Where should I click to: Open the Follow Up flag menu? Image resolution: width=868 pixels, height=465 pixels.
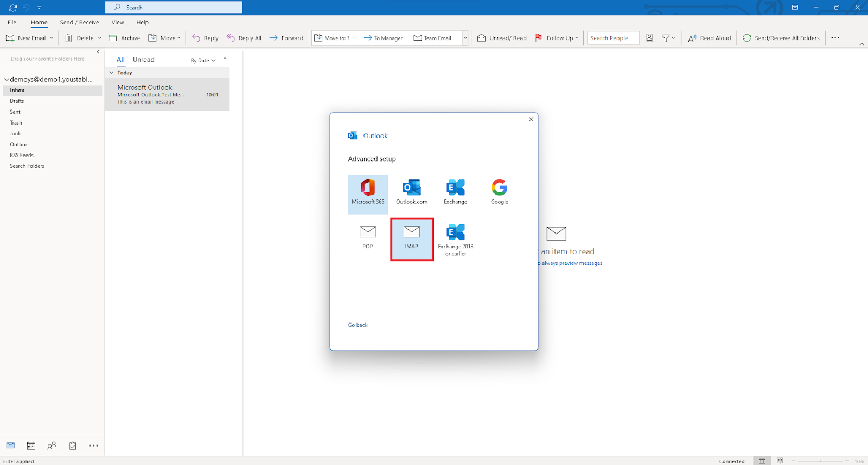tap(557, 38)
